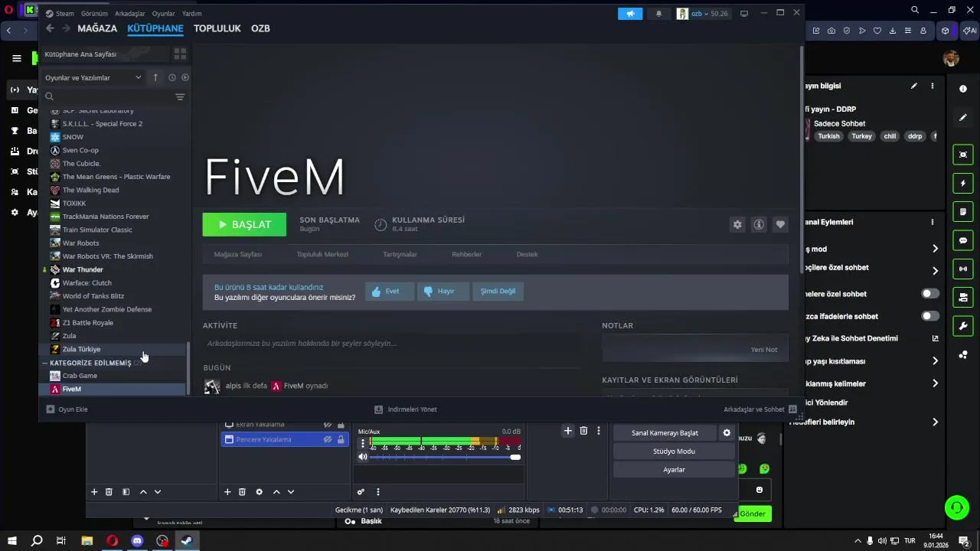This screenshot has width=980, height=551.
Task: Toggle second chat switch in Kick panel
Action: 930,316
